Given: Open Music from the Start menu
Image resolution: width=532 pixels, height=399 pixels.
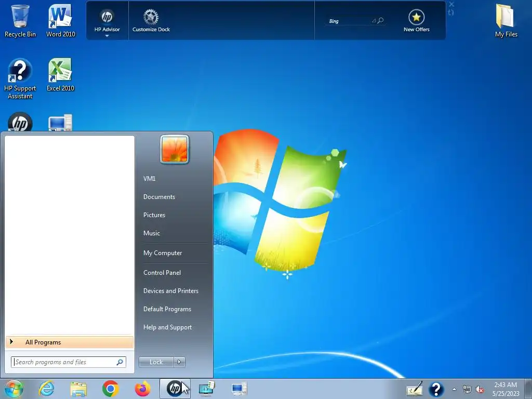Looking at the screenshot, I should point(151,233).
